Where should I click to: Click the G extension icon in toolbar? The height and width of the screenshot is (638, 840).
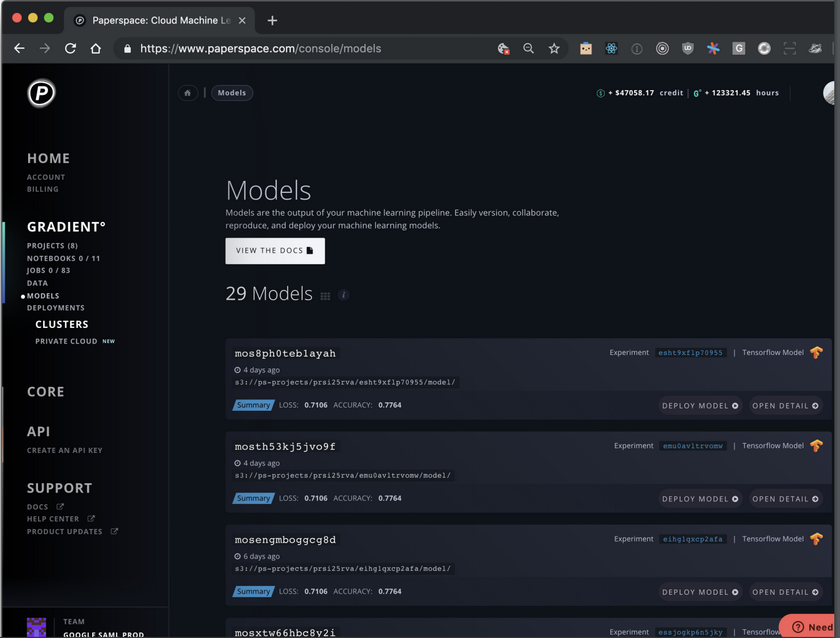coord(738,48)
